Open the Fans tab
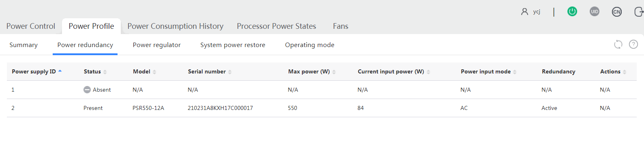 point(340,26)
